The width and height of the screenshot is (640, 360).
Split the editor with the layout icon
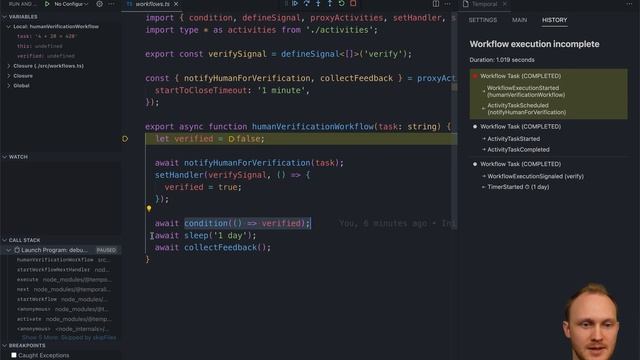pos(436,4)
